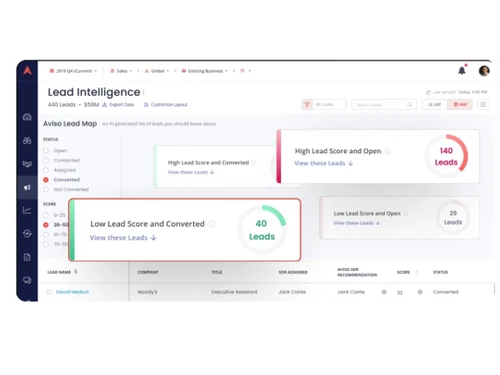Screen dimensions: 500x375
Task: Select the megaphone leads icon in sidebar
Action: pyautogui.click(x=27, y=187)
